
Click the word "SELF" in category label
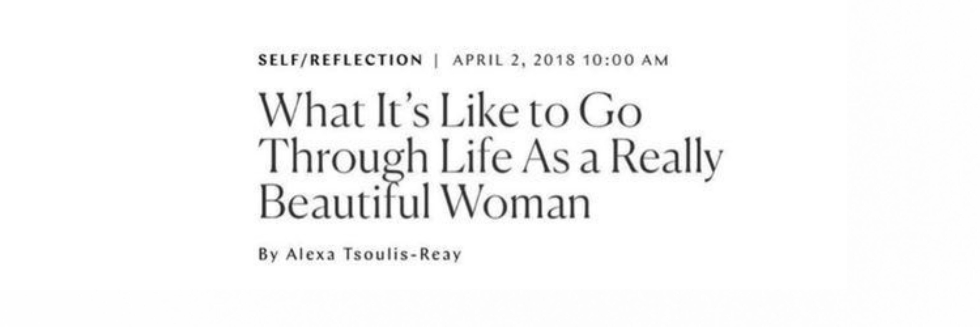[x=278, y=60]
